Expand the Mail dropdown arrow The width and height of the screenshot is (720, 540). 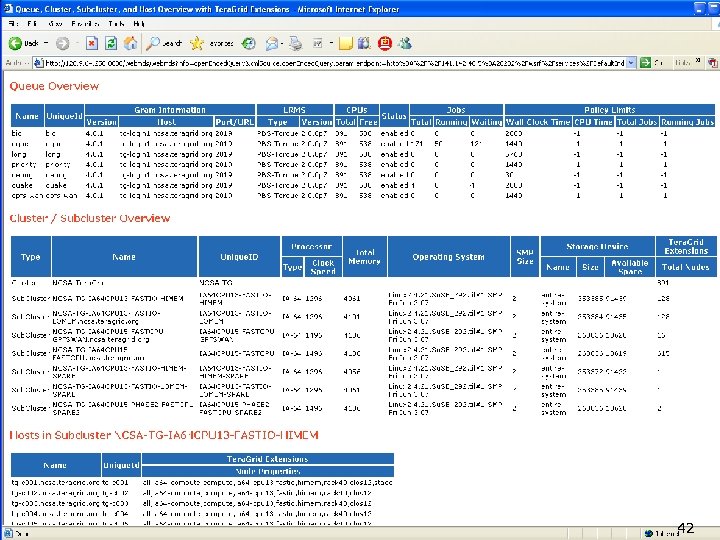281,44
